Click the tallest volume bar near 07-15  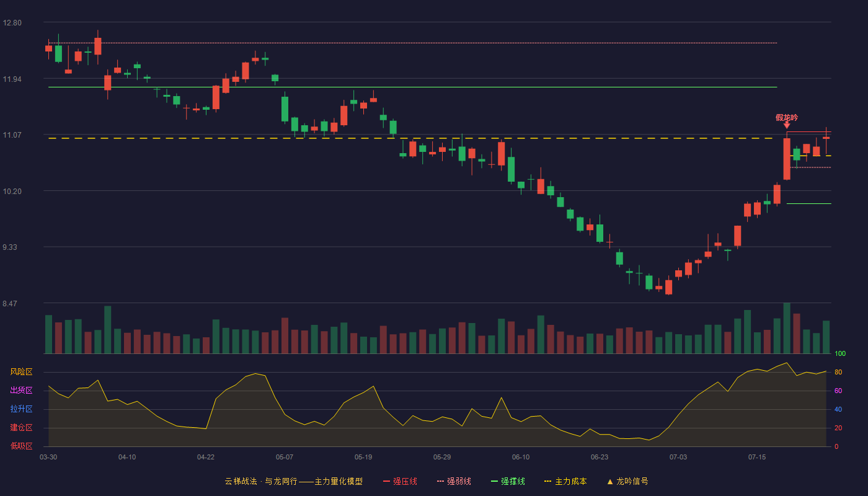pyautogui.click(x=787, y=328)
